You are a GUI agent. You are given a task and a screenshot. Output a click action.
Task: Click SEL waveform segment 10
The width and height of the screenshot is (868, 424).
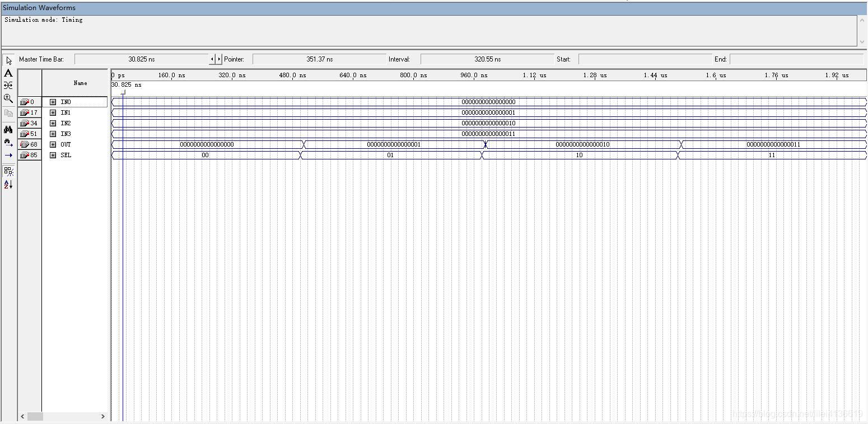[579, 155]
